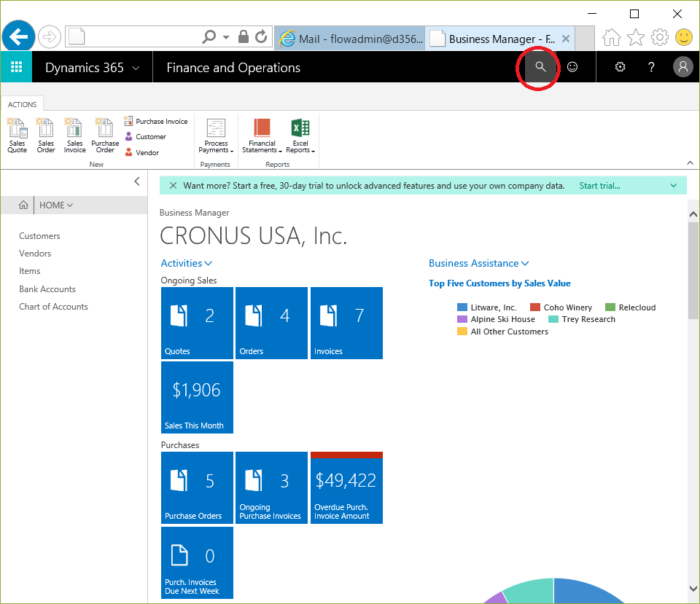Open the help question mark

point(651,67)
